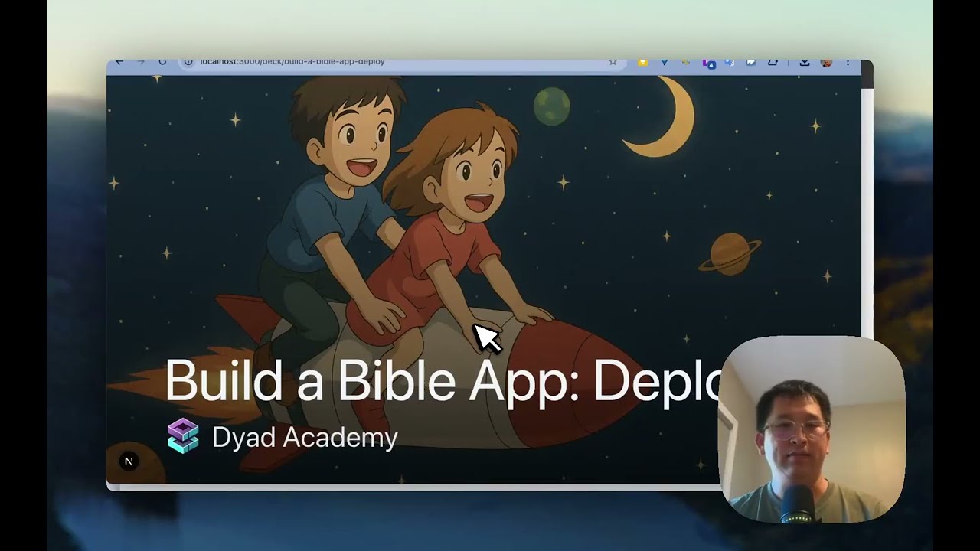The height and width of the screenshot is (551, 980).
Task: Click the browser forward arrow
Action: pyautogui.click(x=141, y=62)
